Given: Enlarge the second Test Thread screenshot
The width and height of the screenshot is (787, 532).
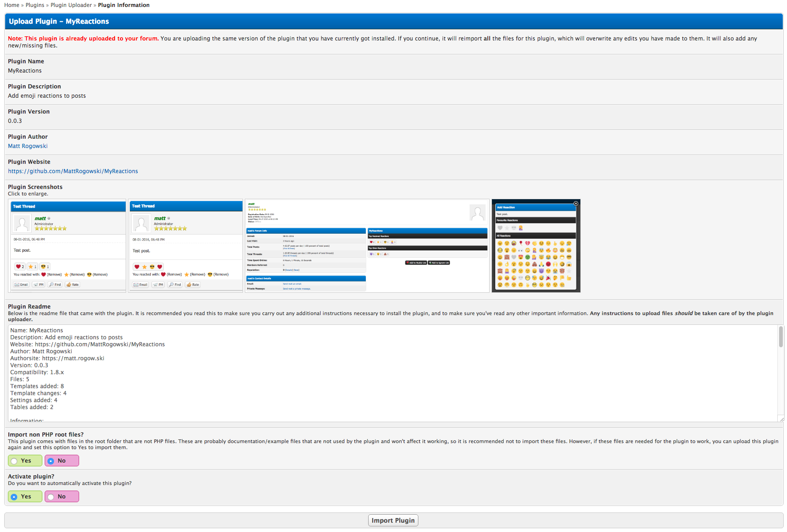Looking at the screenshot, I should click(x=186, y=246).
